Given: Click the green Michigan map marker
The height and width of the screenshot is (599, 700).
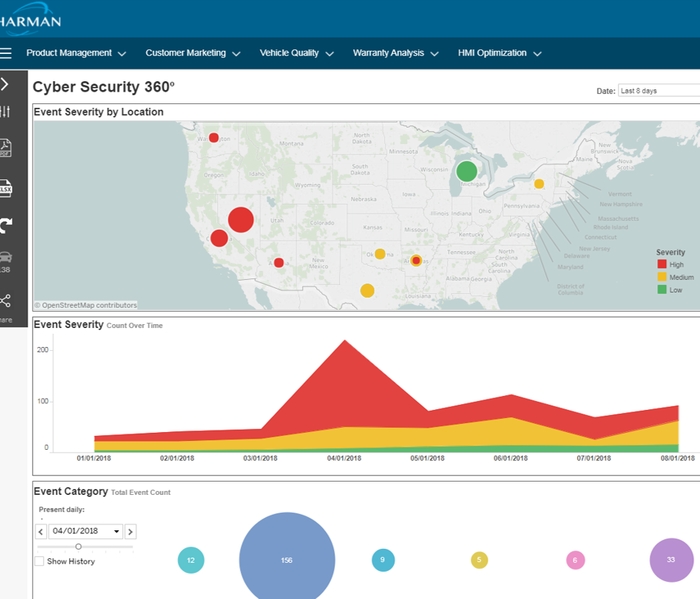Looking at the screenshot, I should tap(467, 171).
